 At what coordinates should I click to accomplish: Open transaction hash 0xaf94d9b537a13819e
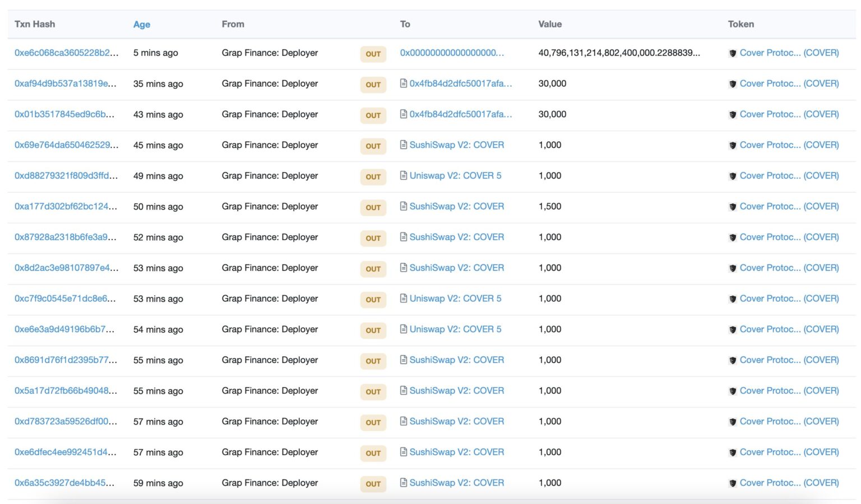click(66, 83)
